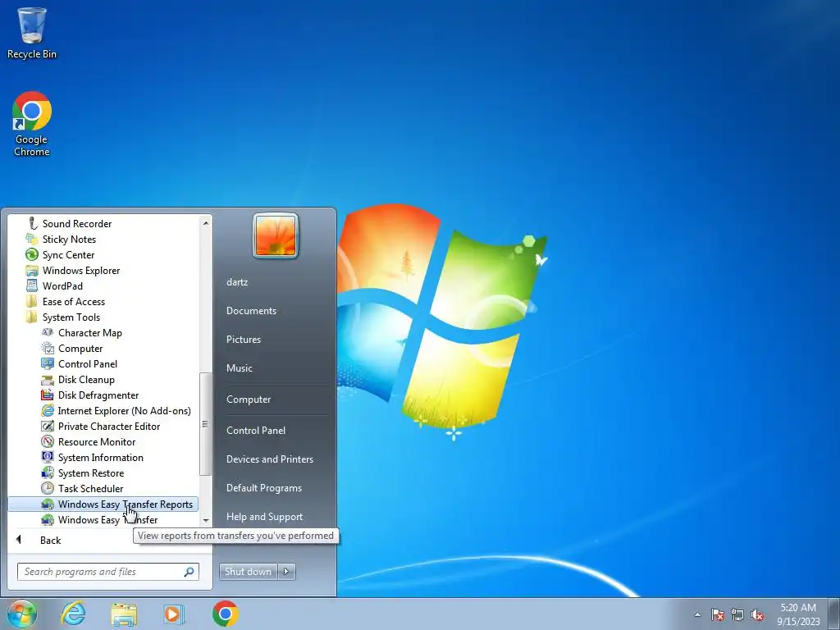Open the arrow next to Shut down
This screenshot has width=840, height=630.
(x=286, y=572)
